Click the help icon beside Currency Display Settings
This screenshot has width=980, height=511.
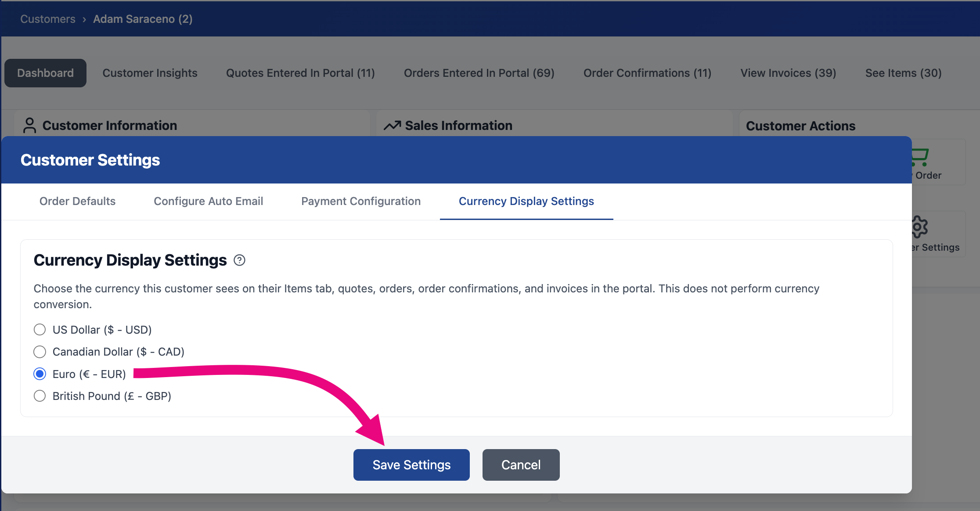point(239,260)
